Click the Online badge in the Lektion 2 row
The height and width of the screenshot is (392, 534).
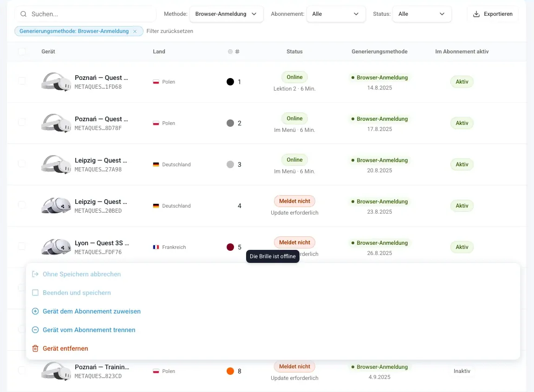294,77
